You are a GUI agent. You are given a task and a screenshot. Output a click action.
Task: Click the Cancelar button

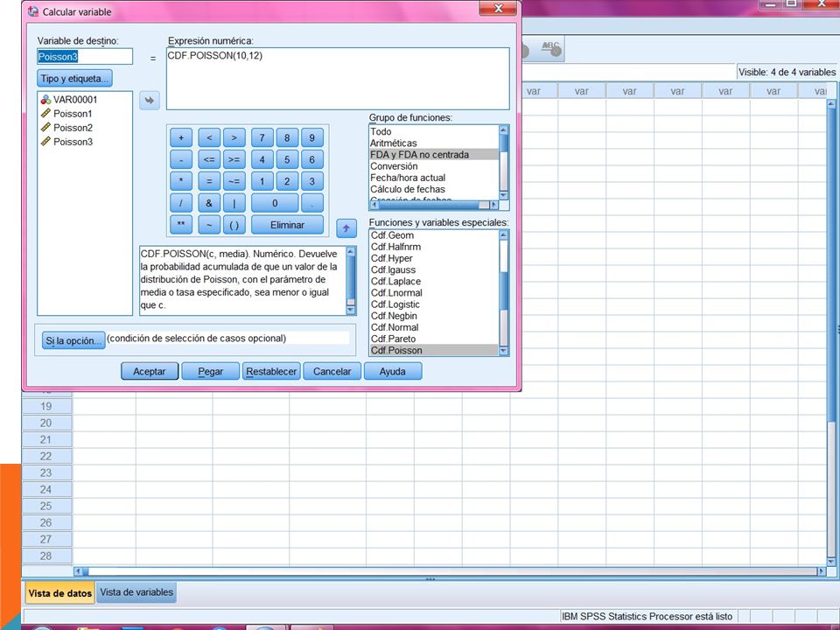(332, 371)
